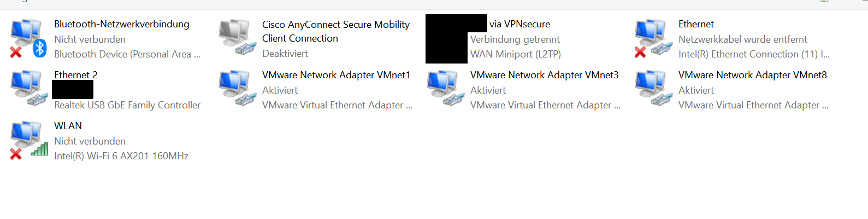Click the VMnet8 network adapter icon
The height and width of the screenshot is (219, 868).
pos(653,88)
